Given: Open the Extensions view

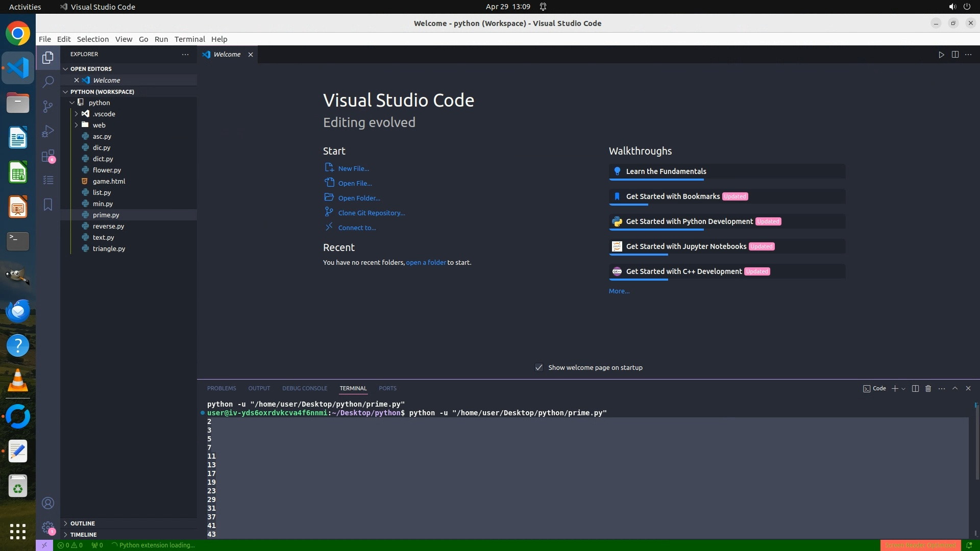Looking at the screenshot, I should (48, 156).
